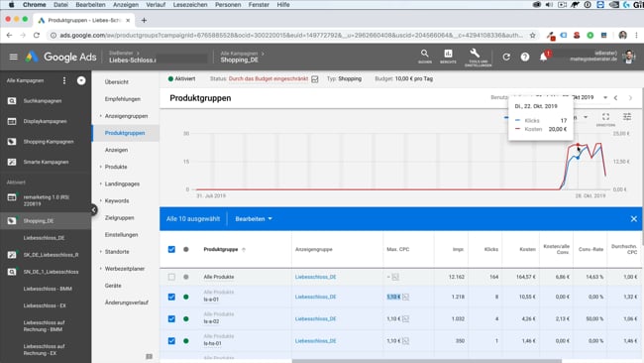The image size is (644, 363).
Task: Open the hamburger main menu
Action: [x=13, y=57]
